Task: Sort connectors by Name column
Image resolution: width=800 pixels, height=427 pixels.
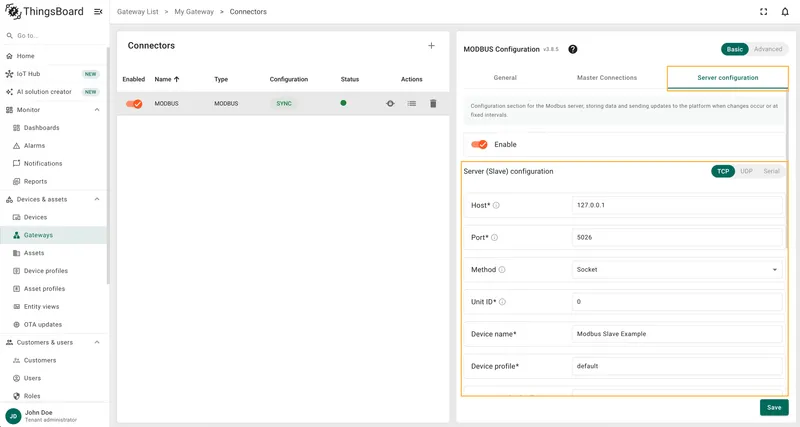Action: tap(167, 79)
